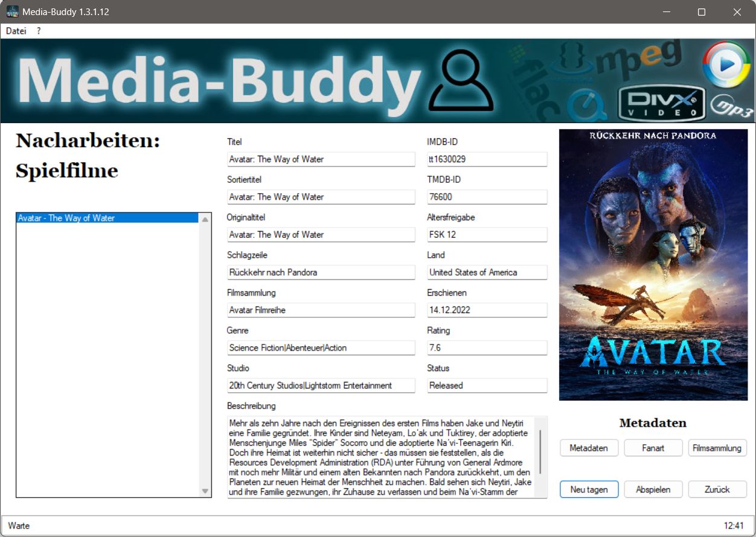Click the Filmsammlung button

tap(717, 448)
